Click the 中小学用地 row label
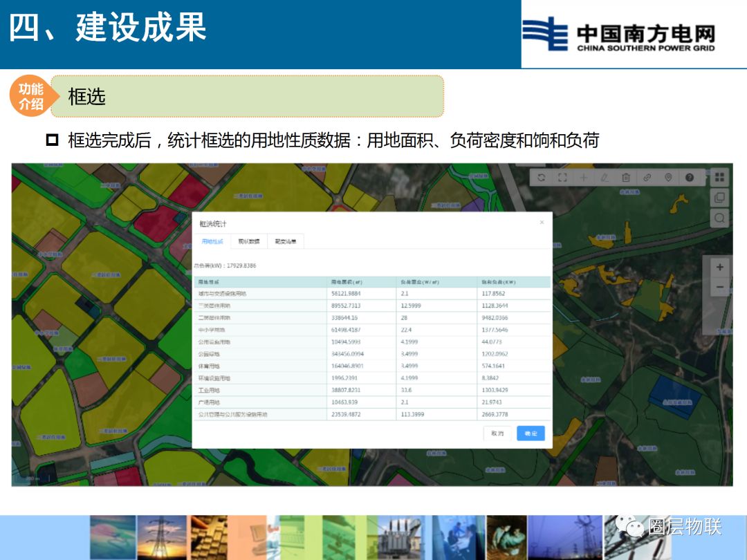 (212, 330)
